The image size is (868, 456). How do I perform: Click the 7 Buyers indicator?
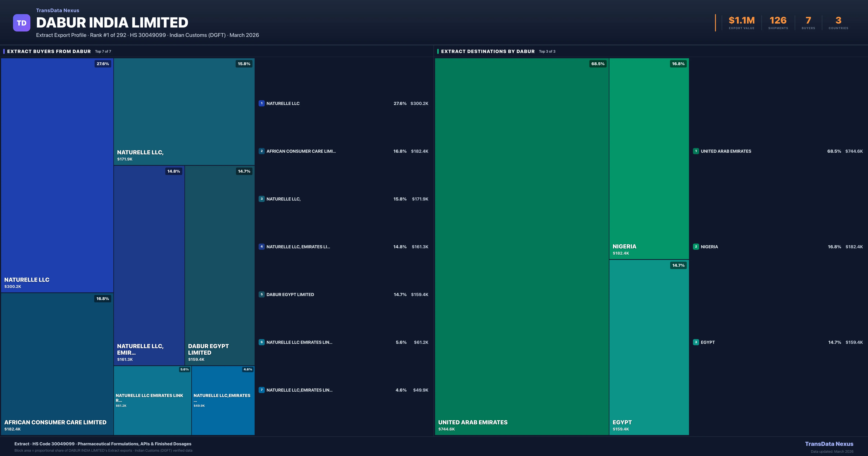tap(808, 22)
